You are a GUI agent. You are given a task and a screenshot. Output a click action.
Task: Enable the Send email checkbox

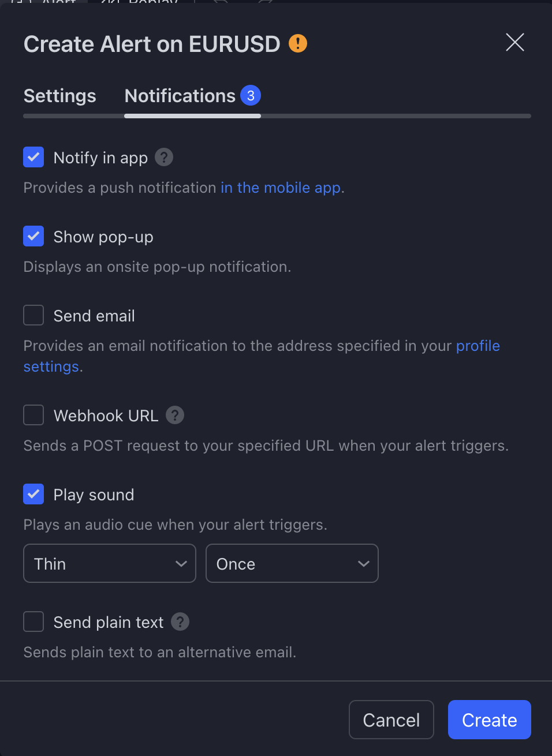33,315
